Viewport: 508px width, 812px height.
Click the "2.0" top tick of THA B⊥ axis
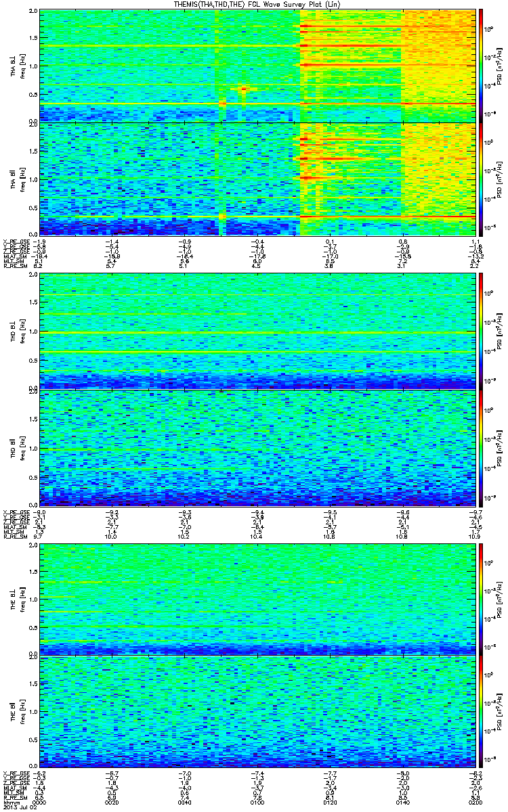(33, 12)
